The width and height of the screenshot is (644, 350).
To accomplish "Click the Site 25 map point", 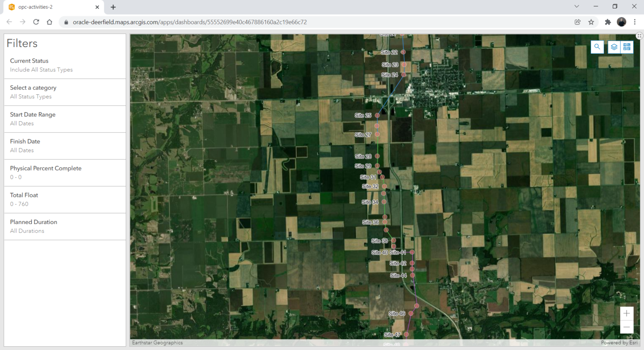I will [x=377, y=115].
